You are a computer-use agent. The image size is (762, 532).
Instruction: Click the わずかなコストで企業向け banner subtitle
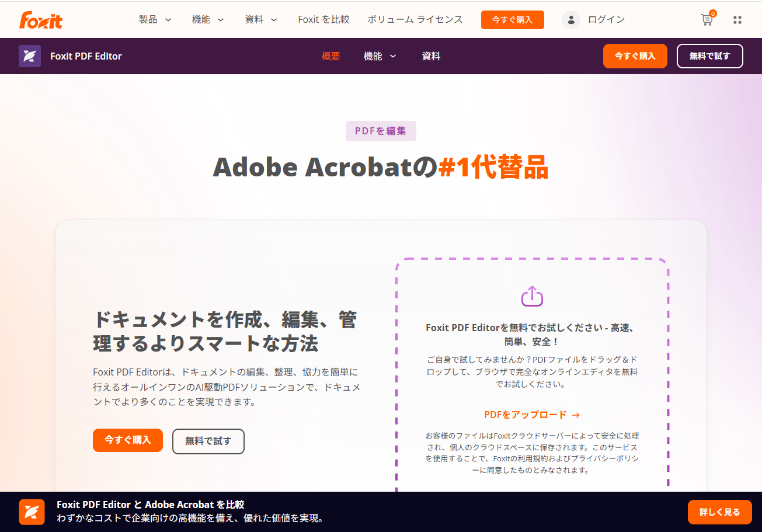[190, 518]
